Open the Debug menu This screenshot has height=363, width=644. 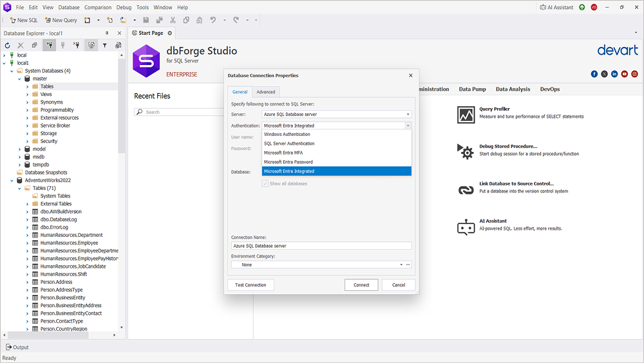[124, 7]
